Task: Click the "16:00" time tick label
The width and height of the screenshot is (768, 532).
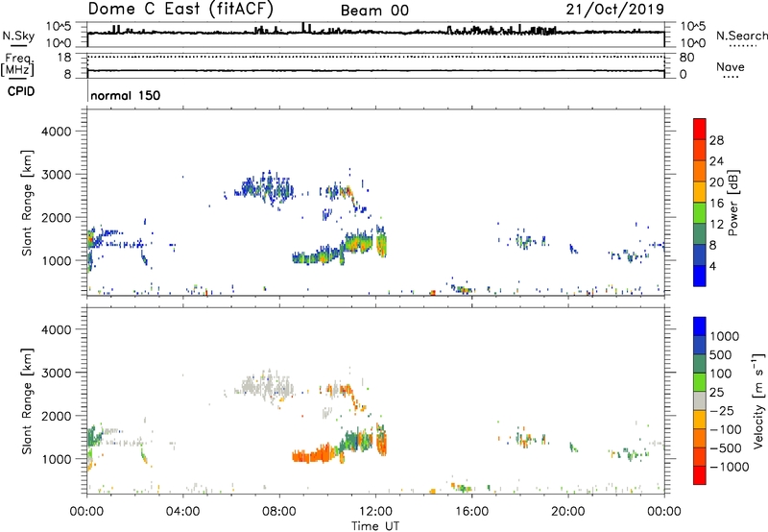Action: (471, 512)
